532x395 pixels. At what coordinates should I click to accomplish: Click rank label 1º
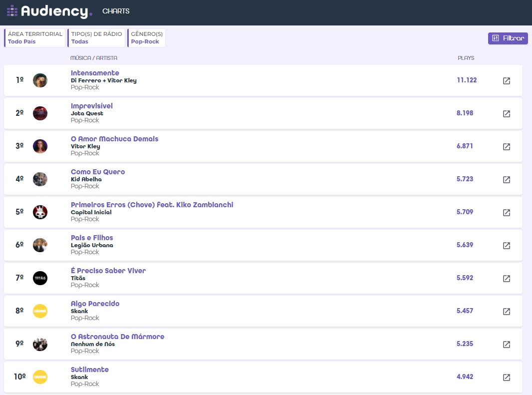[19, 80]
